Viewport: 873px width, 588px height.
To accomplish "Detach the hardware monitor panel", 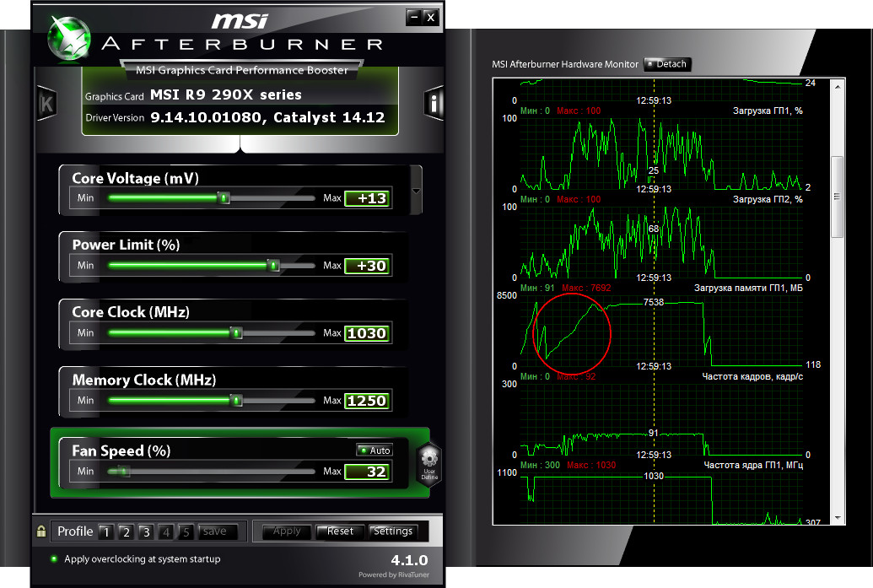I will point(667,64).
